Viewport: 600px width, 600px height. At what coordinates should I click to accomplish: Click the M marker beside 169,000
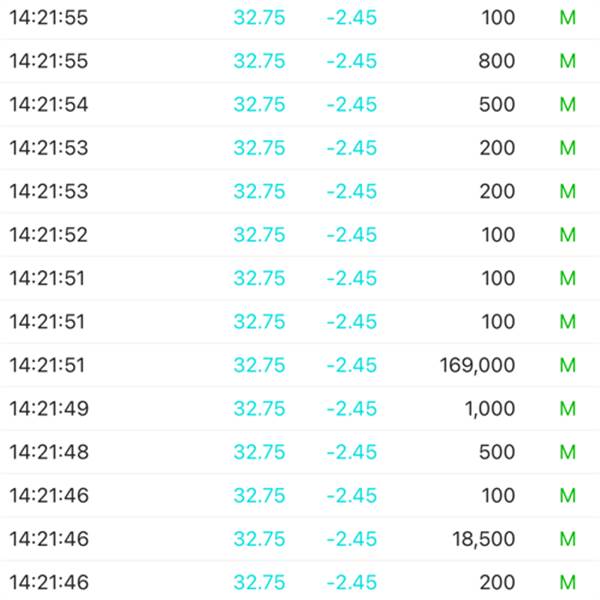pos(568,365)
